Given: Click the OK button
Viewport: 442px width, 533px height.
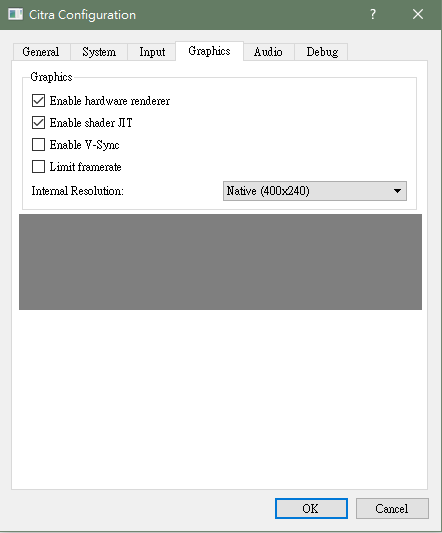Looking at the screenshot, I should pyautogui.click(x=311, y=509).
